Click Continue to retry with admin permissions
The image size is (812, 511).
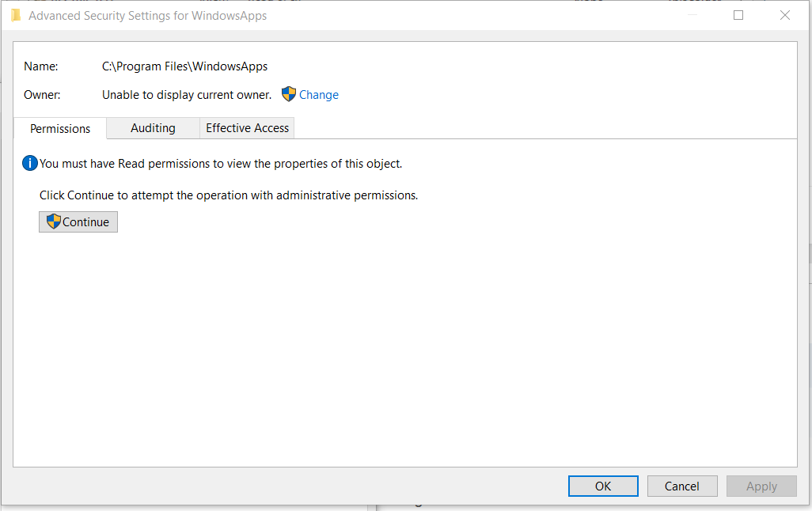[78, 221]
